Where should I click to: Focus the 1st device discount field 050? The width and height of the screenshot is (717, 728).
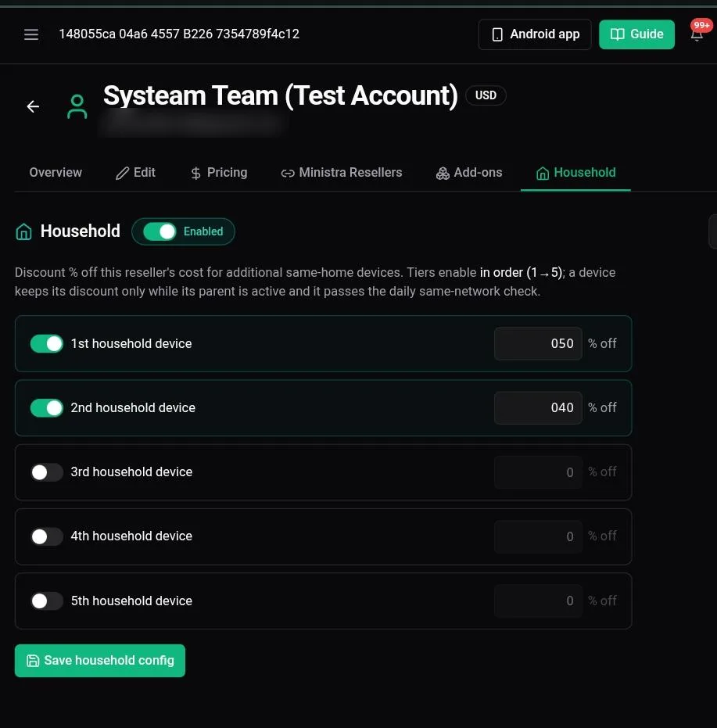(x=538, y=343)
